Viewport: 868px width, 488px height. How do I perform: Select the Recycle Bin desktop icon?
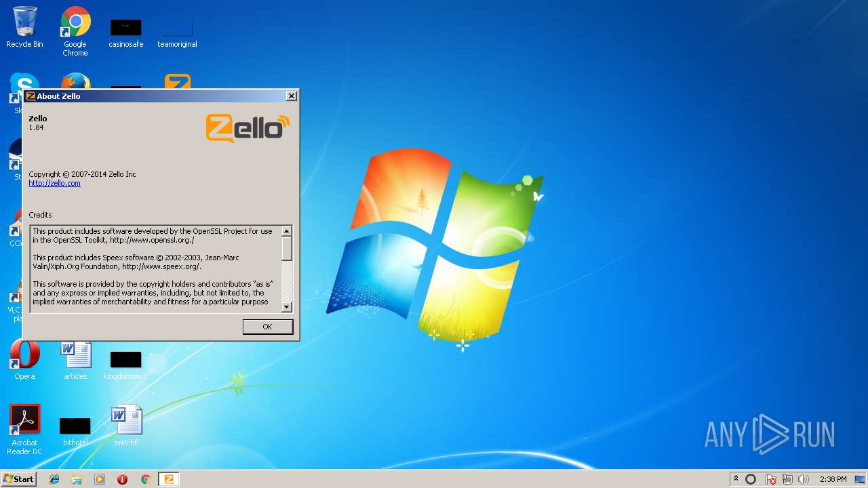click(x=24, y=27)
